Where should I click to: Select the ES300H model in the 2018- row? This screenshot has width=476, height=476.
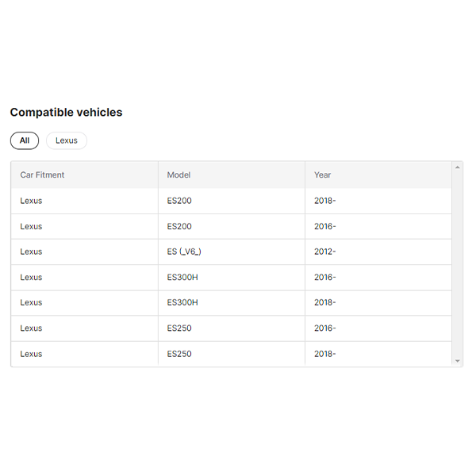click(x=182, y=302)
